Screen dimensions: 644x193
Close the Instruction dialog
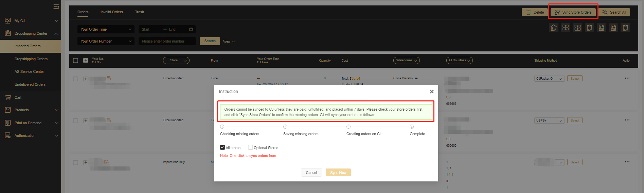point(431,92)
